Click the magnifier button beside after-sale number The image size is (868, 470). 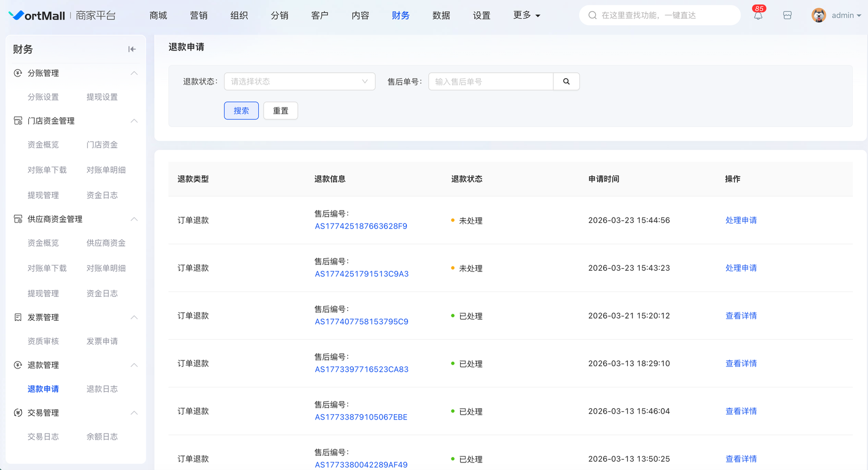(x=566, y=81)
